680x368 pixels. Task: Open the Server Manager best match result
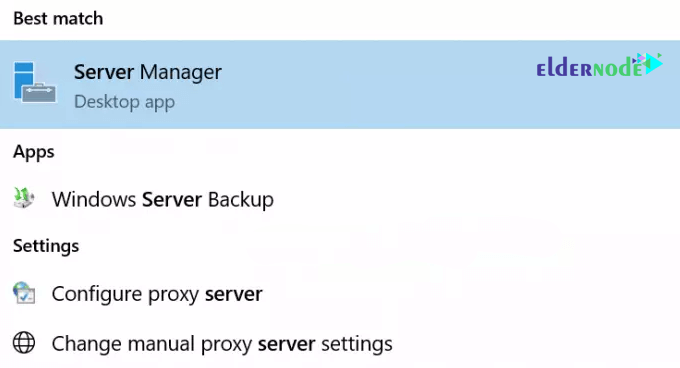click(x=340, y=84)
